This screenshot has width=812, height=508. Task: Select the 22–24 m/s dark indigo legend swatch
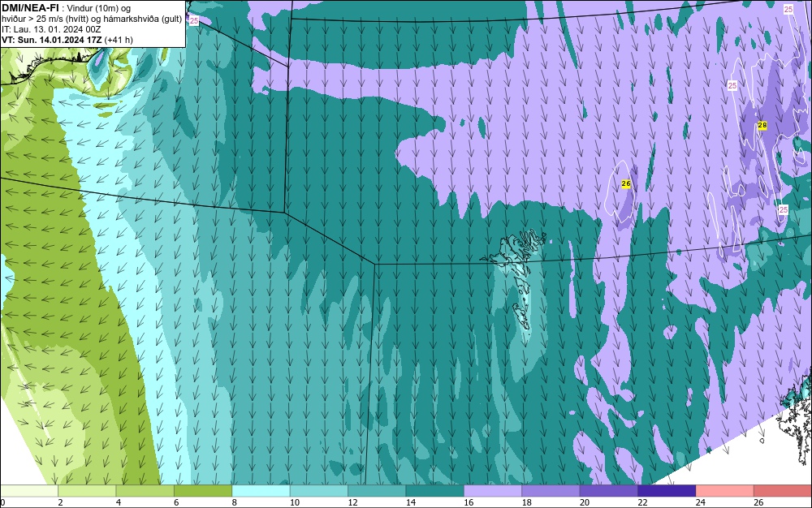tap(667, 491)
